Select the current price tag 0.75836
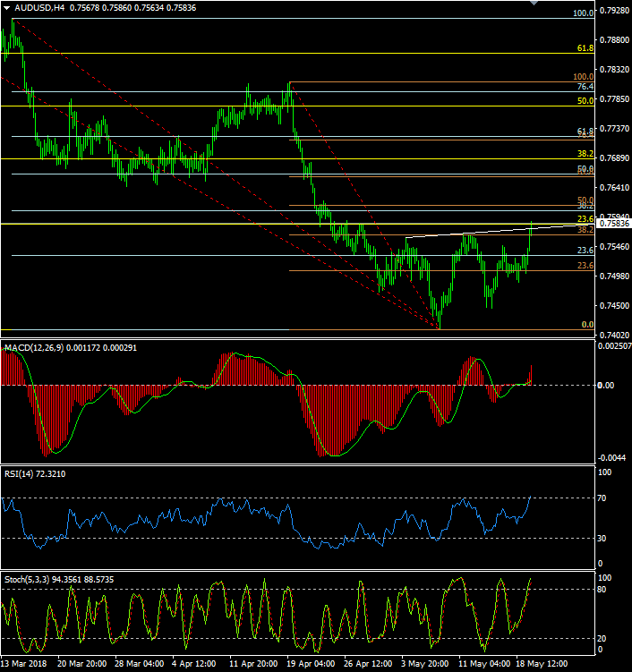 point(613,224)
